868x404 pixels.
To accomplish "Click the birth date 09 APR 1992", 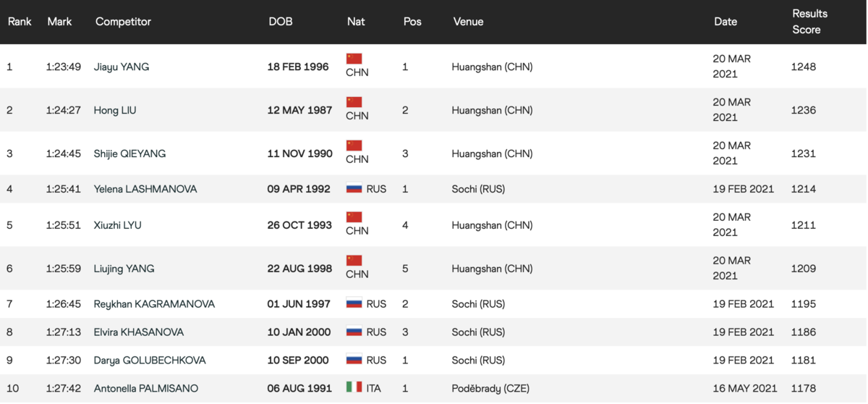I will [299, 189].
